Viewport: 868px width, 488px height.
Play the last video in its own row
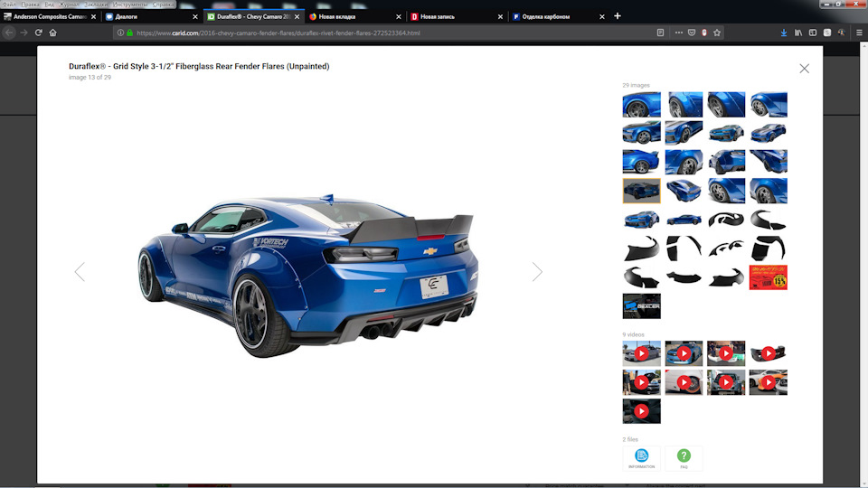pos(642,411)
